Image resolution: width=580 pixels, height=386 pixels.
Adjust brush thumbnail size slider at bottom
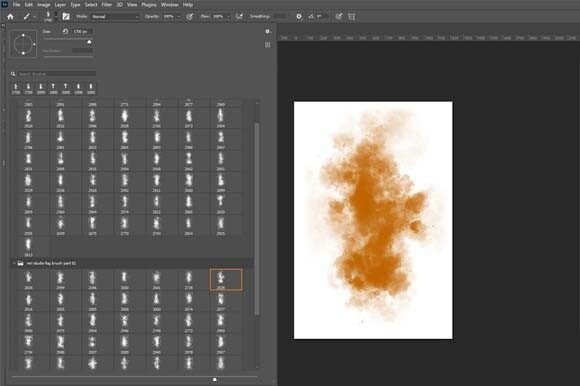click(215, 379)
